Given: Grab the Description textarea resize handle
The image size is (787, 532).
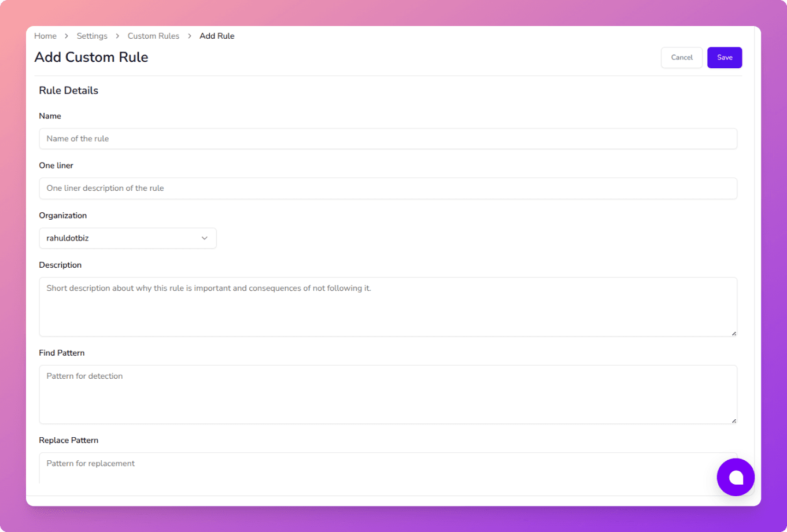Looking at the screenshot, I should pos(734,333).
